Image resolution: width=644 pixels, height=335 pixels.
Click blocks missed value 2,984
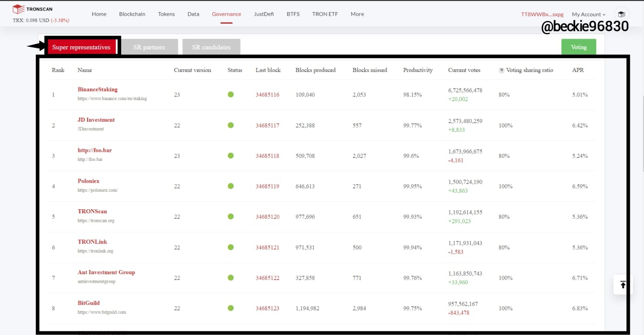359,308
